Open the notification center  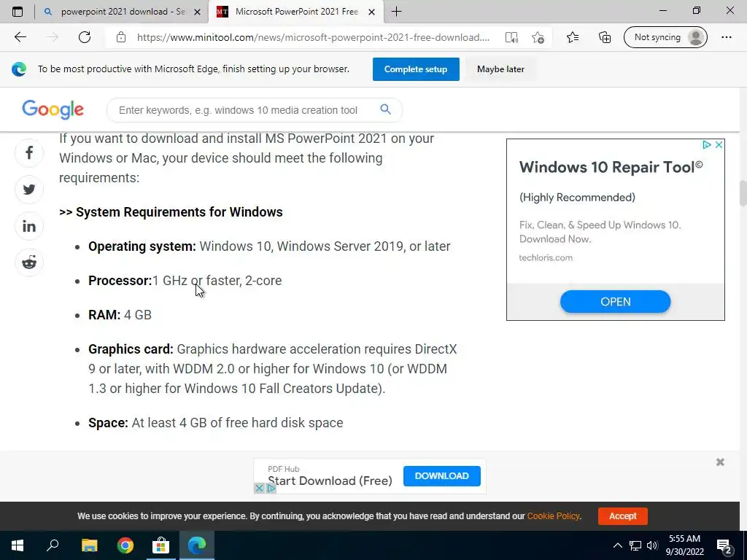[724, 545]
